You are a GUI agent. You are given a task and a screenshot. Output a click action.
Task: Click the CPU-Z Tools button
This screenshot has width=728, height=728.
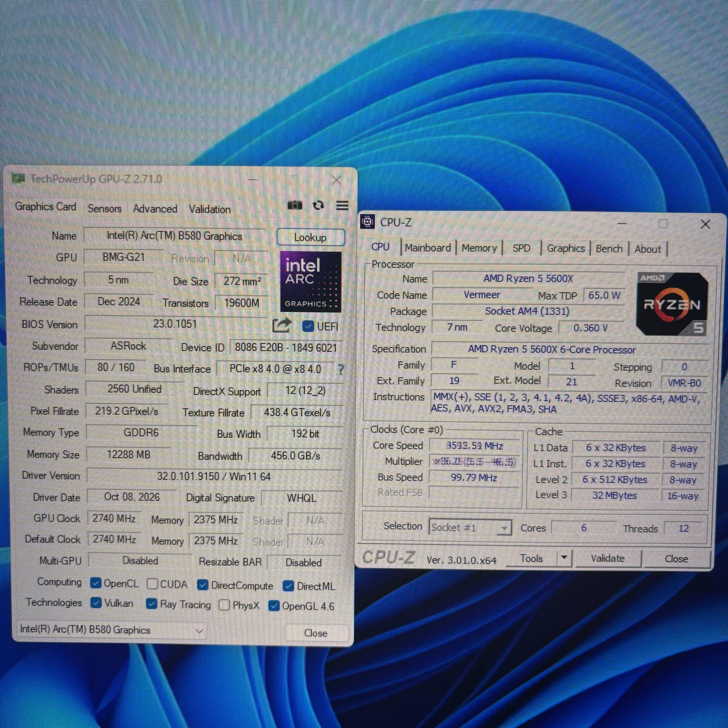pyautogui.click(x=531, y=558)
